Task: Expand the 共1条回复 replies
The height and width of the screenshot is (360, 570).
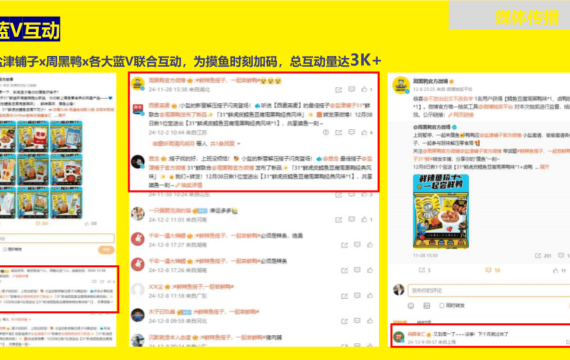Action: point(225,144)
